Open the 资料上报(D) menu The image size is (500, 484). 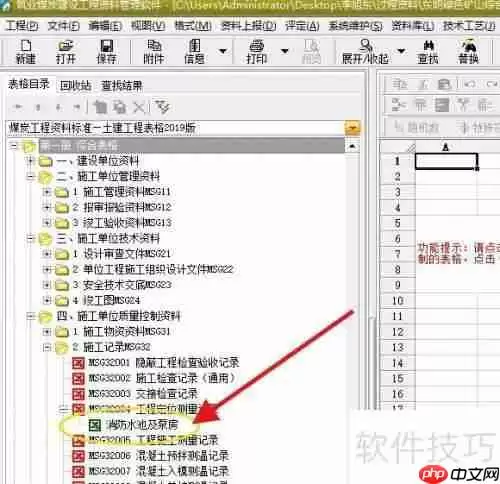click(249, 26)
